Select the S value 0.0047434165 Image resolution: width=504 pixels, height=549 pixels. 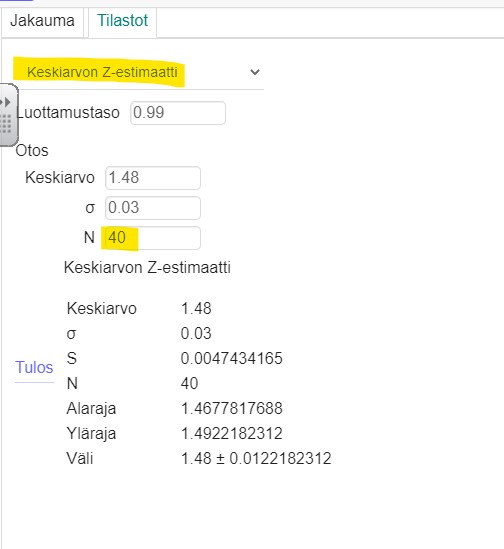coord(232,359)
